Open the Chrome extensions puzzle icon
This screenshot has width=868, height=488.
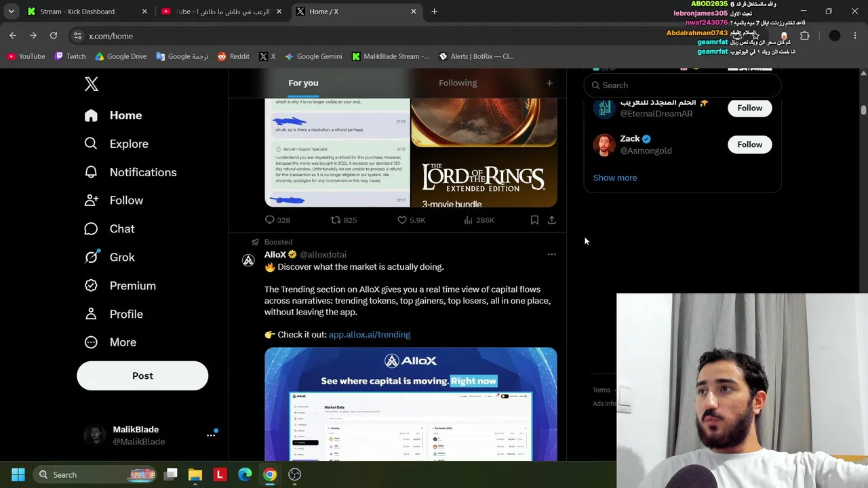pyautogui.click(x=805, y=36)
